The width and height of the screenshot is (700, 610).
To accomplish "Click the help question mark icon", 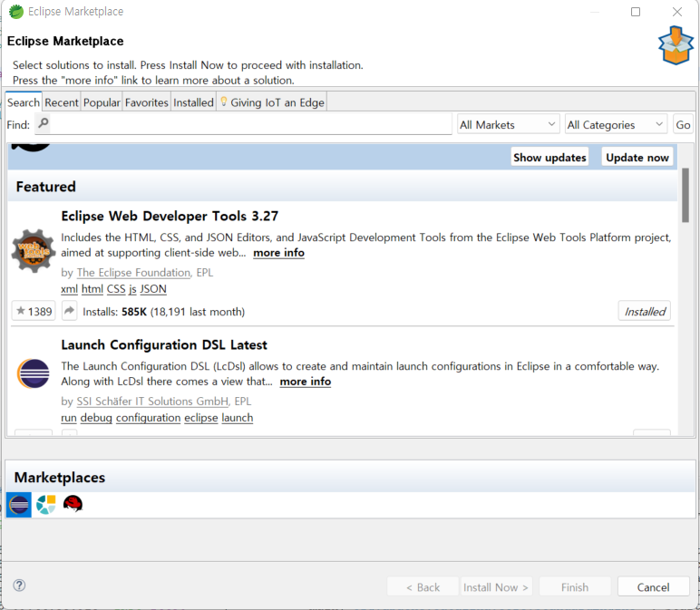I will [19, 585].
